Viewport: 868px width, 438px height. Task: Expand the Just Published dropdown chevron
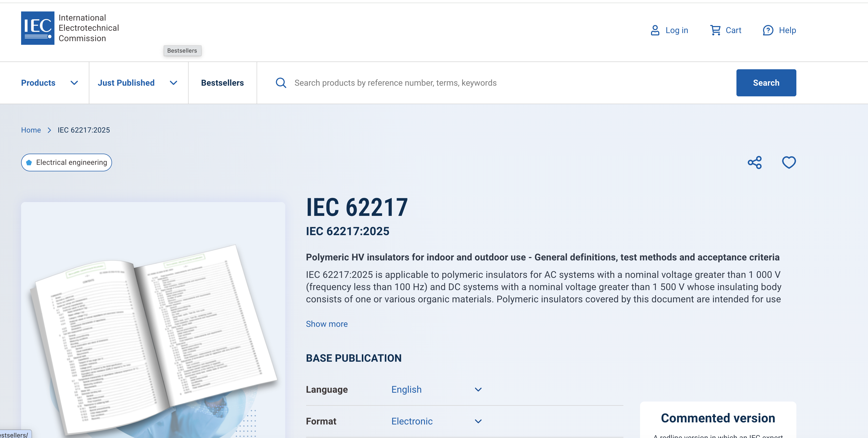[x=173, y=83]
